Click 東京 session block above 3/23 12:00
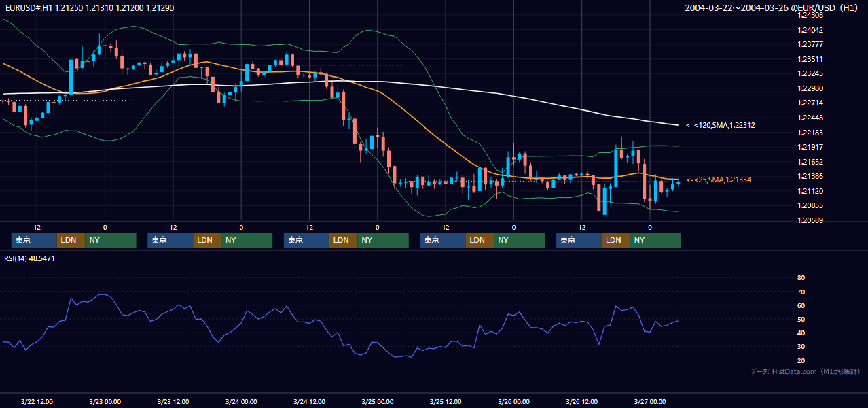868x408 pixels. tap(170, 240)
